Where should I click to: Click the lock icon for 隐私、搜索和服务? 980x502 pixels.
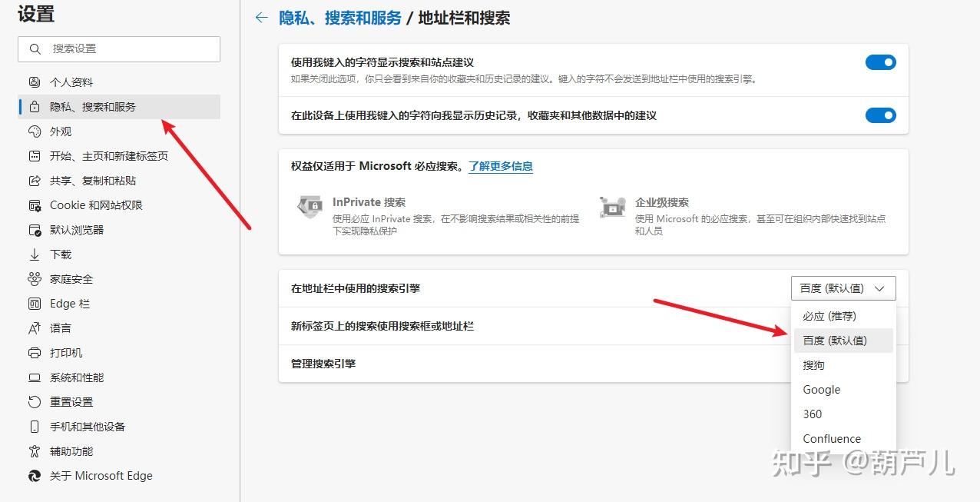34,107
